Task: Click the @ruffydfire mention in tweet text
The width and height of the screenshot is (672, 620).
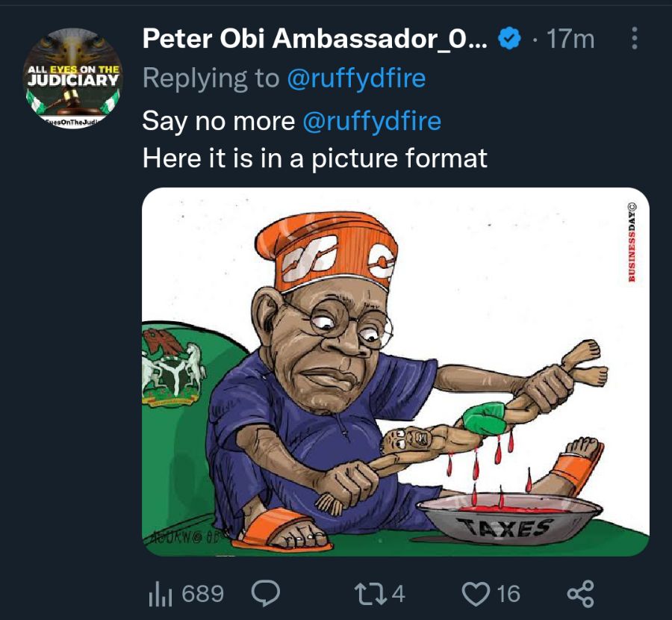Action: pyautogui.click(x=372, y=121)
